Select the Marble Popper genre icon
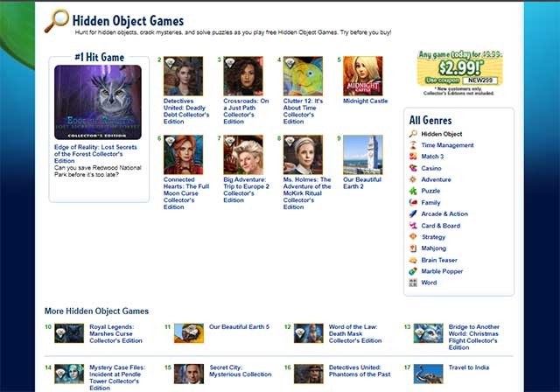The height and width of the screenshot is (392, 560). tap(413, 271)
